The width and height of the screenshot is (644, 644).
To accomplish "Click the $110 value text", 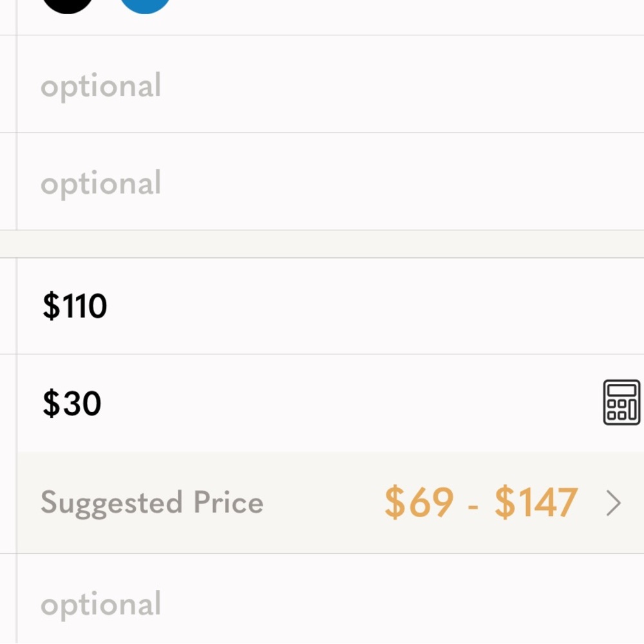I will pos(75,306).
